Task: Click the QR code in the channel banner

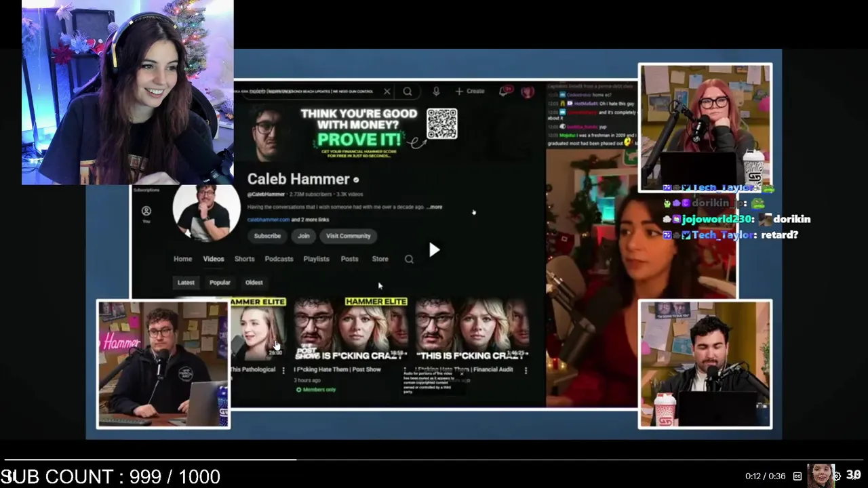Action: (442, 123)
